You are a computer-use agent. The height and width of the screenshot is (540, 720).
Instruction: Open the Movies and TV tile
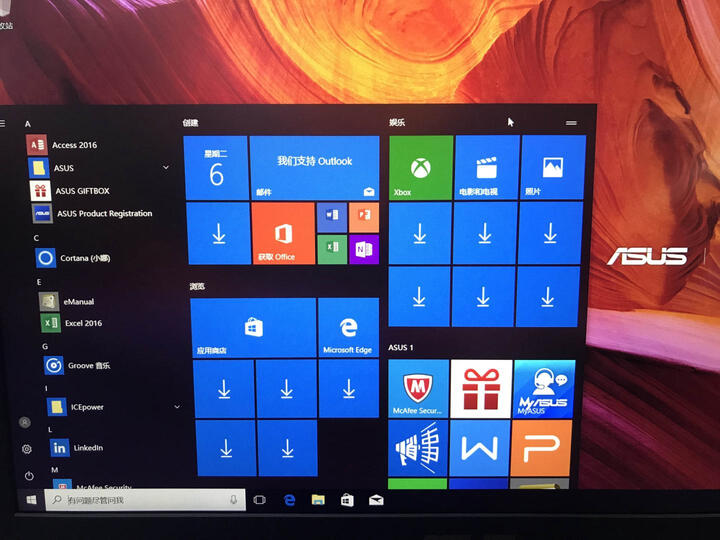[x=487, y=168]
